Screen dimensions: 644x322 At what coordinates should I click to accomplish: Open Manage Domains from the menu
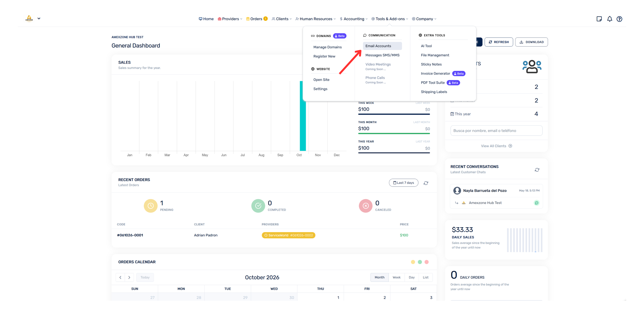(327, 47)
